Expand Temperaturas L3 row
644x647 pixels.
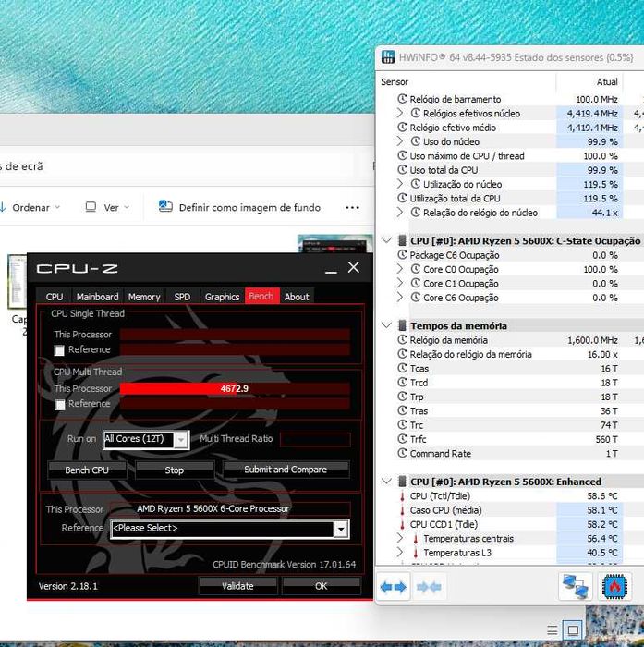tap(399, 552)
